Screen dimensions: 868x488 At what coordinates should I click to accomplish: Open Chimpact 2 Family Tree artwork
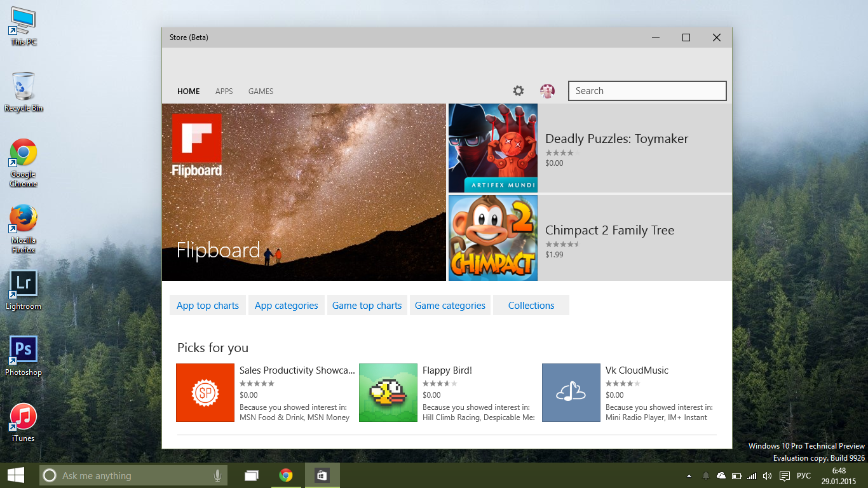tap(493, 238)
